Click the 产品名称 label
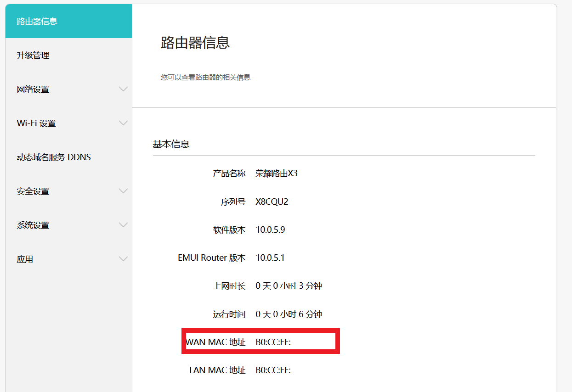572x392 pixels. [229, 174]
